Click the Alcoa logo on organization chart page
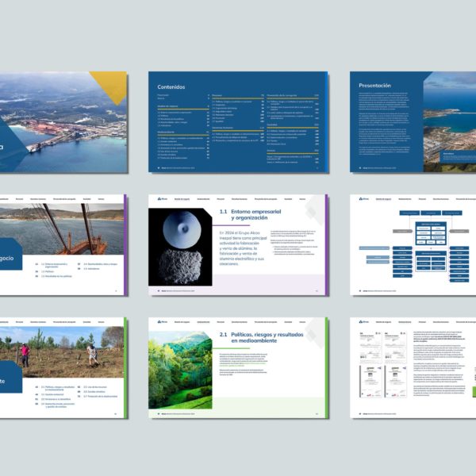Image resolution: width=476 pixels, height=476 pixels. [x=362, y=198]
